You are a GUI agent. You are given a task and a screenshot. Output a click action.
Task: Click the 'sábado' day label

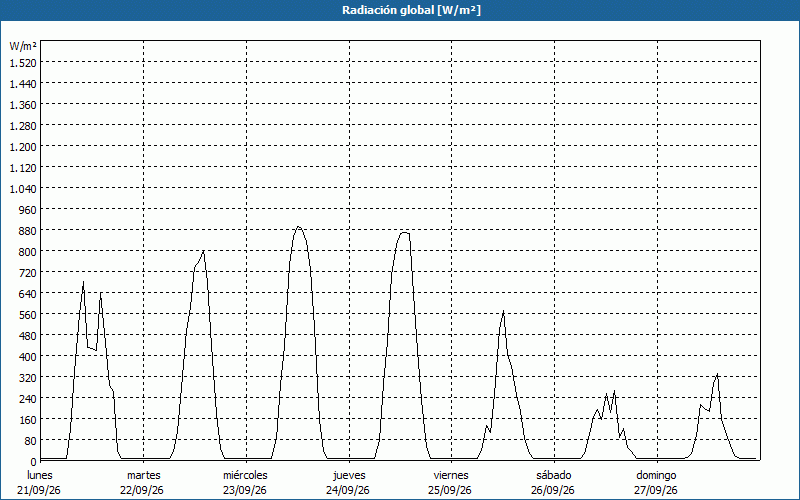tap(554, 475)
